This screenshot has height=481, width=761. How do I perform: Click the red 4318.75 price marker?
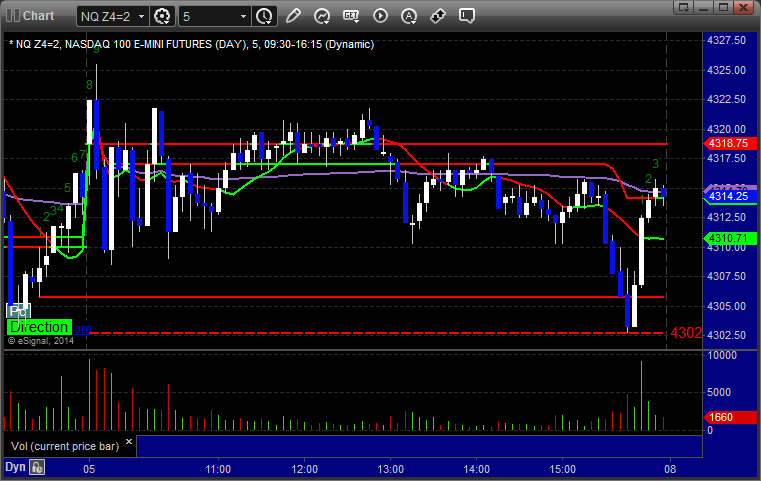coord(729,144)
